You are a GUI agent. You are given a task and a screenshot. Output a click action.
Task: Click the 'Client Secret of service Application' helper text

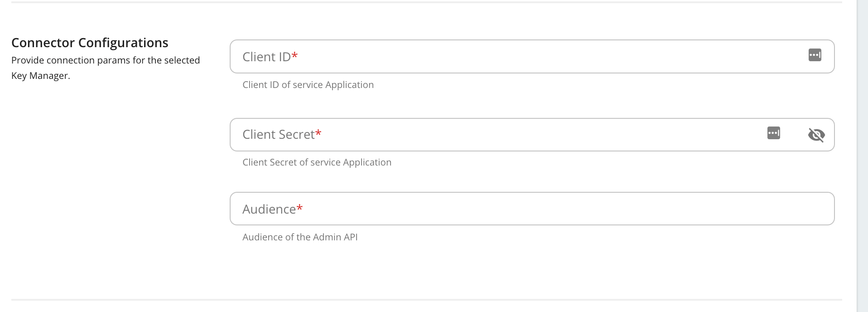click(317, 162)
